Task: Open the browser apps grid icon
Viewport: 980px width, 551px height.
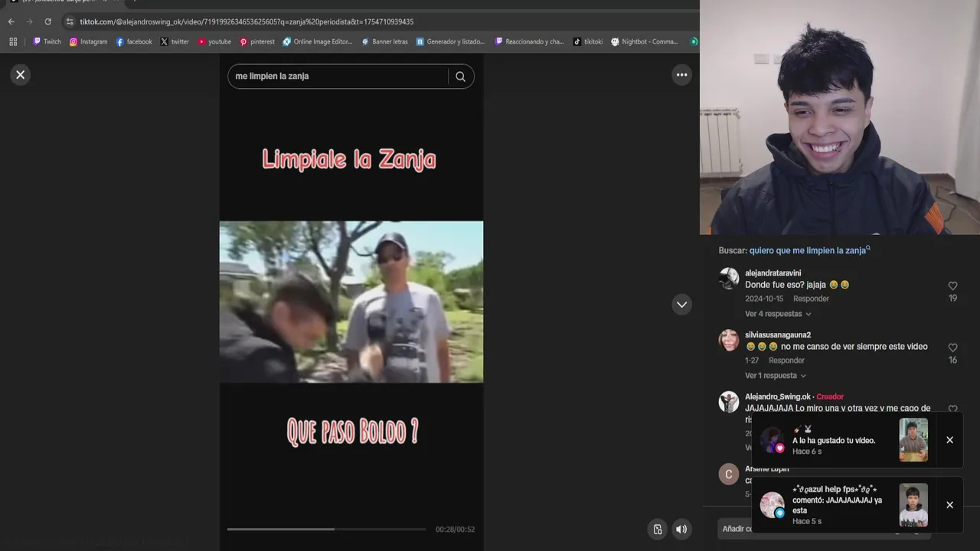Action: pyautogui.click(x=13, y=41)
